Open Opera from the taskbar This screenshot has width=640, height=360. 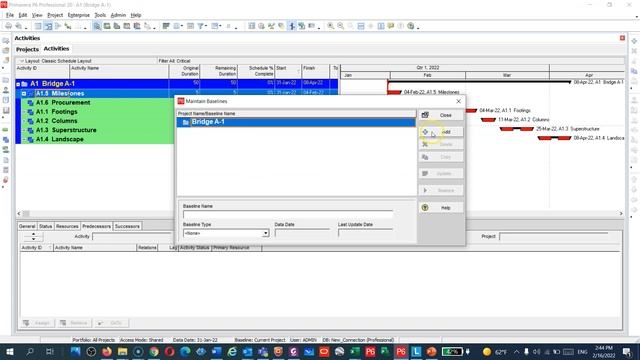169,351
